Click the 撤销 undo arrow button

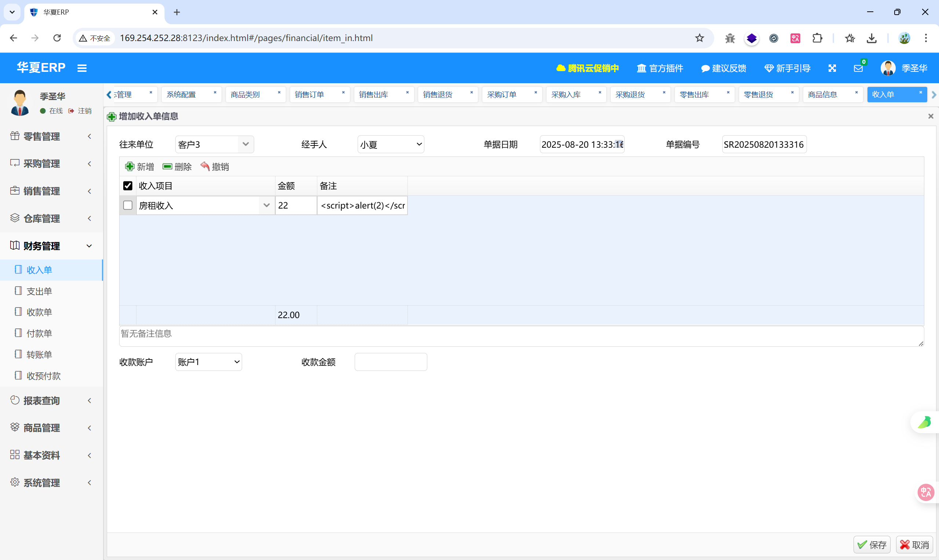pos(215,166)
